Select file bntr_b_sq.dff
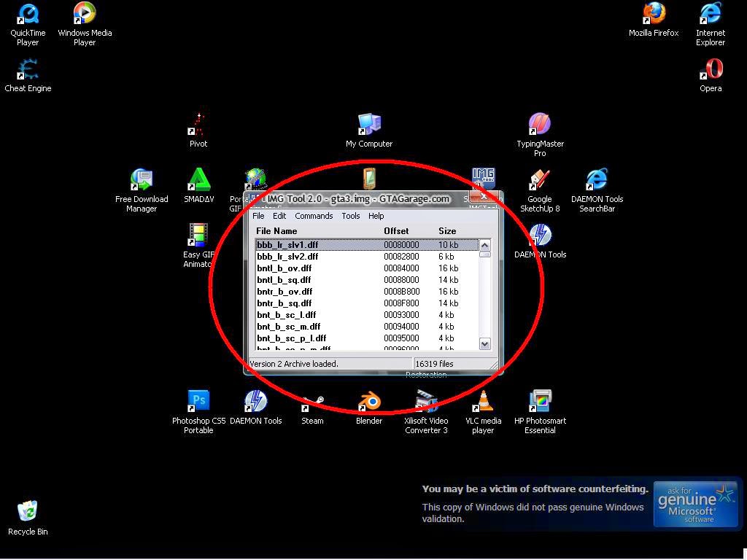This screenshot has width=747, height=560. pos(367,303)
